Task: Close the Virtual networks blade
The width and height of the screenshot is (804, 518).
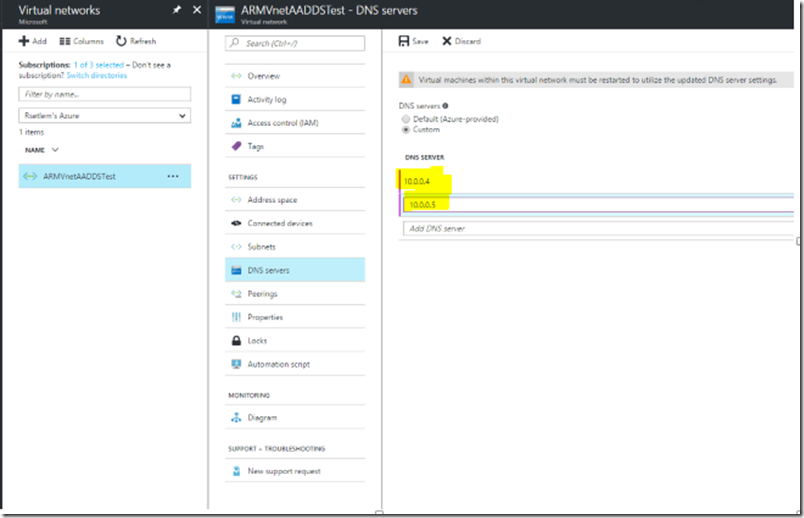Action: (x=197, y=10)
